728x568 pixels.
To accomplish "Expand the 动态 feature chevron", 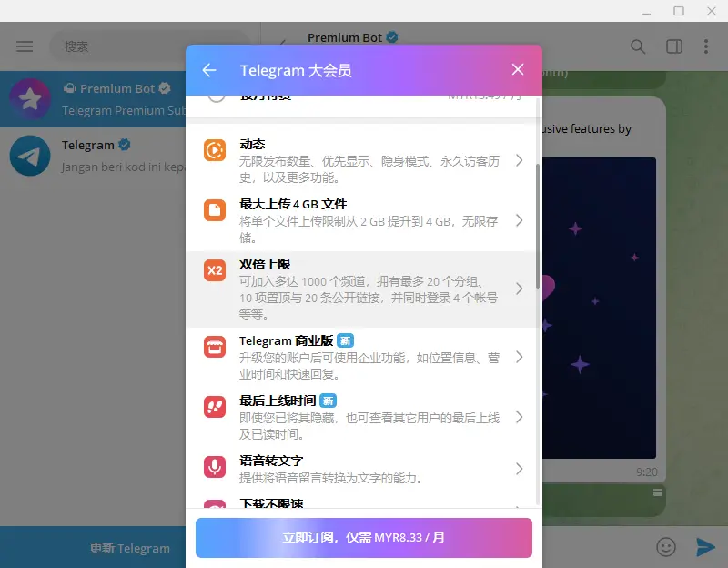I will pos(519,160).
